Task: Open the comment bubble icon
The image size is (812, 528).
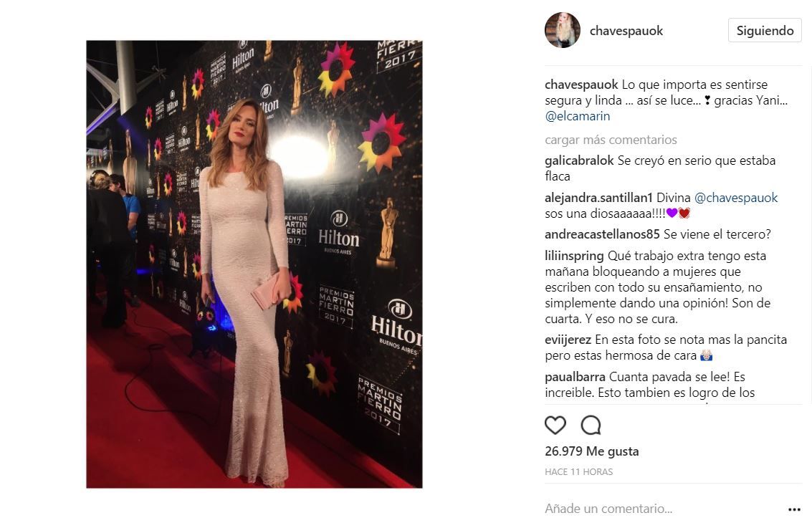Action: 591,425
